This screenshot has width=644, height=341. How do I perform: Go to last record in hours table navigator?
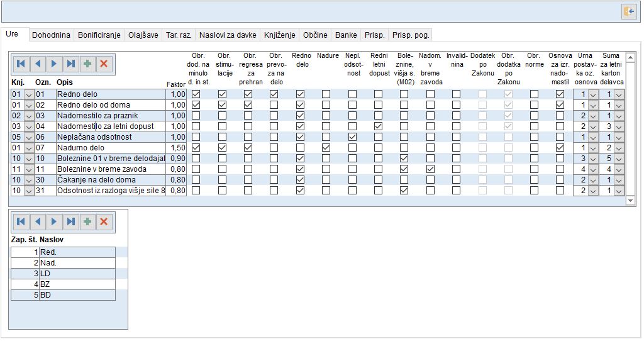pos(70,64)
